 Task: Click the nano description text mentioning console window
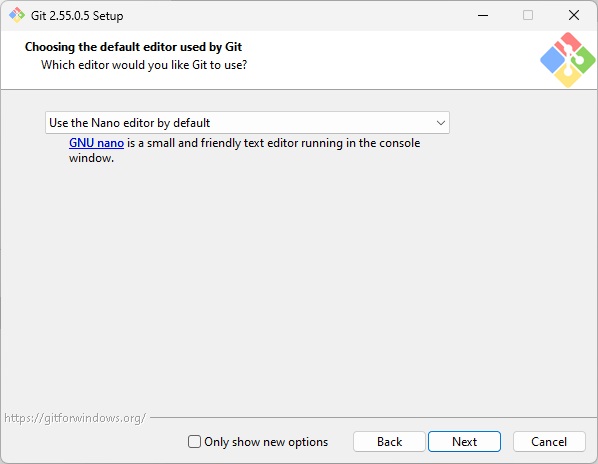coord(244,150)
